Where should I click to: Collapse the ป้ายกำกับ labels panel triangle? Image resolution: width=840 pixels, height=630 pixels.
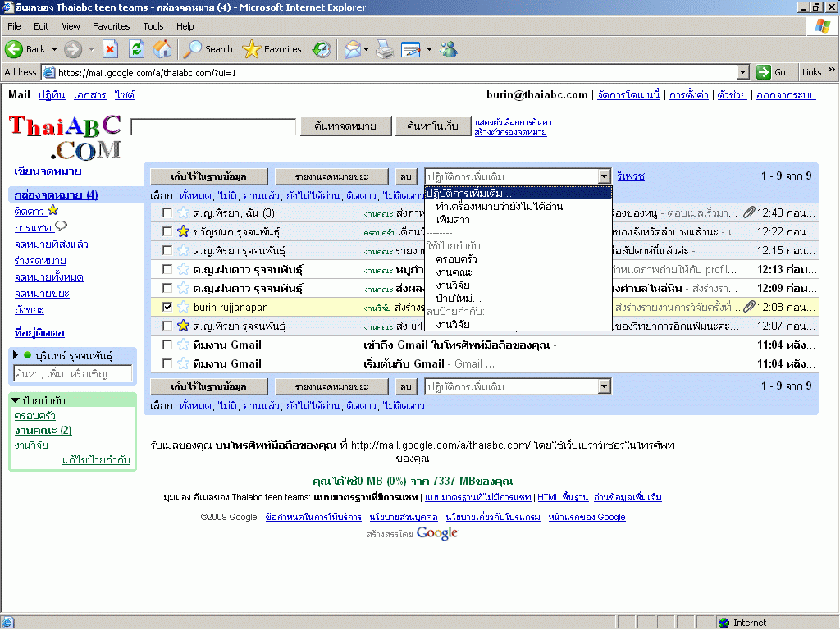tap(16, 400)
